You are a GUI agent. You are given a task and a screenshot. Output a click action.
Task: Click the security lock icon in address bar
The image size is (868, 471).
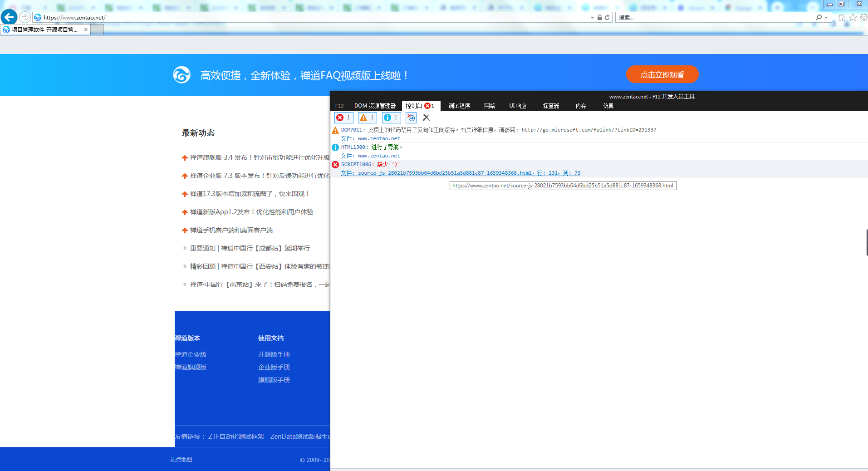point(600,17)
